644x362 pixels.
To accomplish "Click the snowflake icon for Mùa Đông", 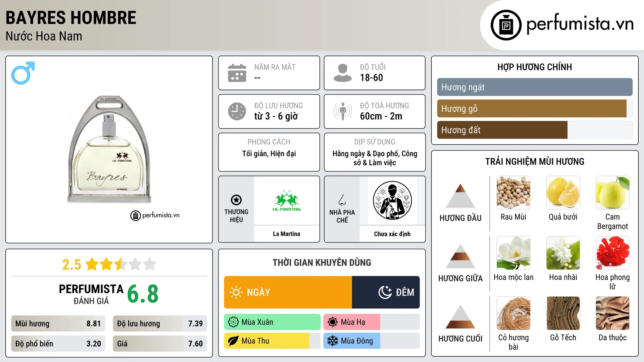I will (333, 341).
